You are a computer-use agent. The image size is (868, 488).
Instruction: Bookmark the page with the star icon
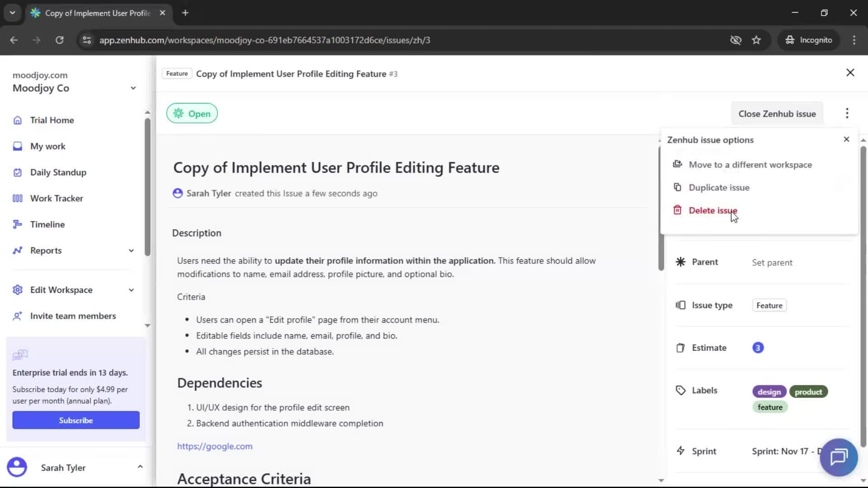(756, 40)
